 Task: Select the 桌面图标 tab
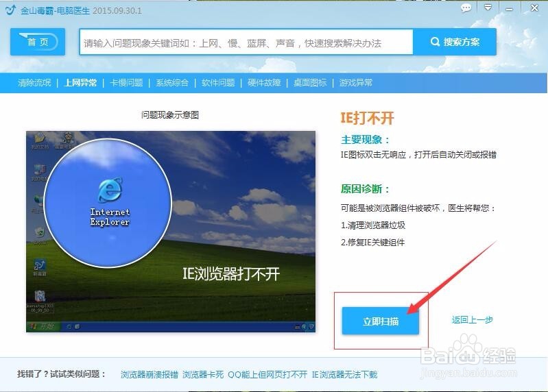(310, 83)
